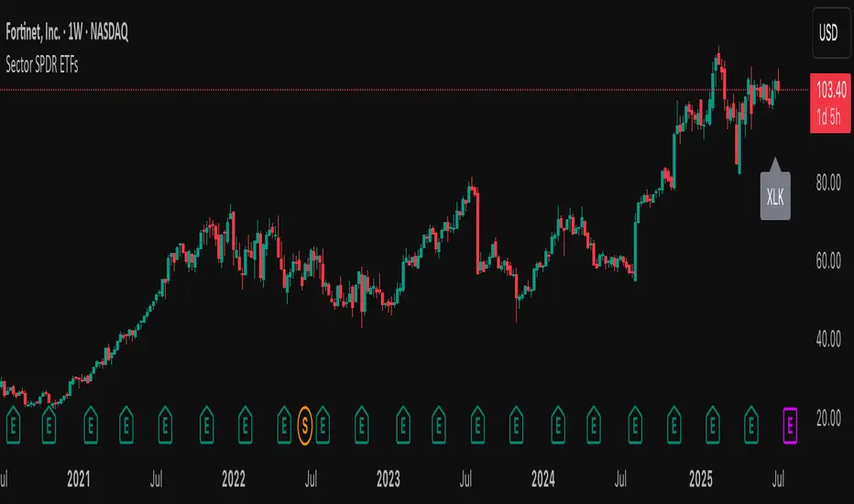
Task: Open the first earnings marker after the 2024 label
Action: point(557,425)
